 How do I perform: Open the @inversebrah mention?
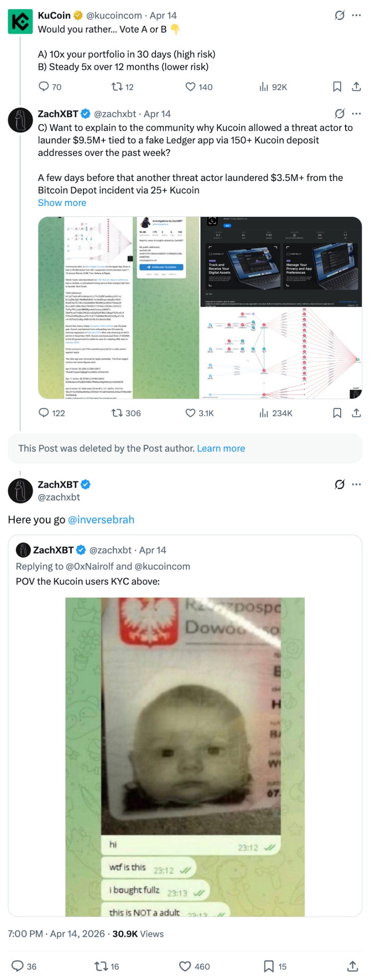point(101,519)
